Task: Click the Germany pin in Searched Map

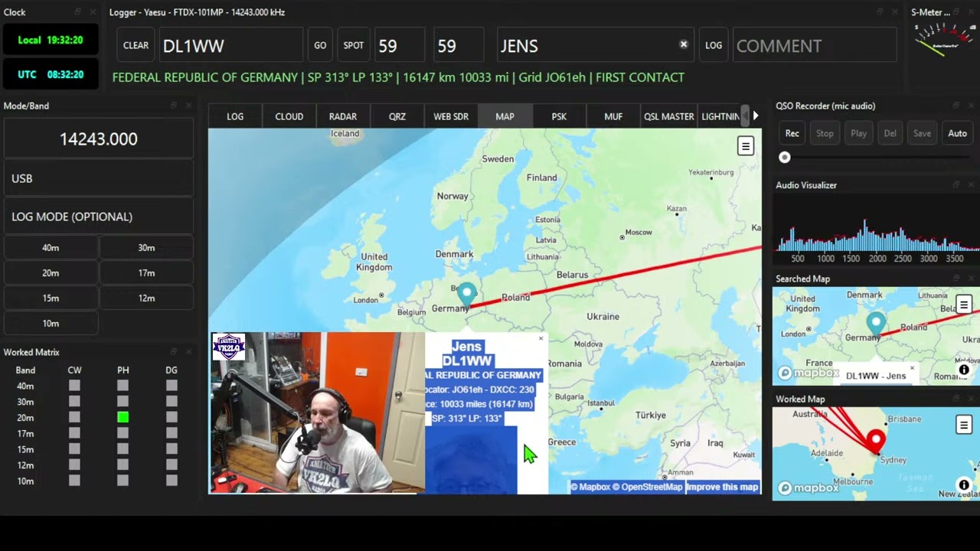Action: click(x=876, y=324)
